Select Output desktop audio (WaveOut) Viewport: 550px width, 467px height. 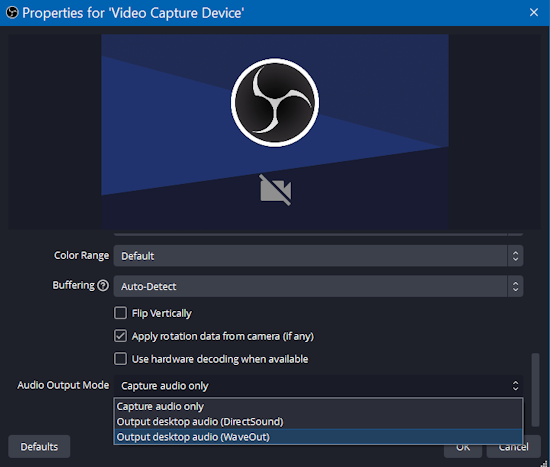[318, 437]
